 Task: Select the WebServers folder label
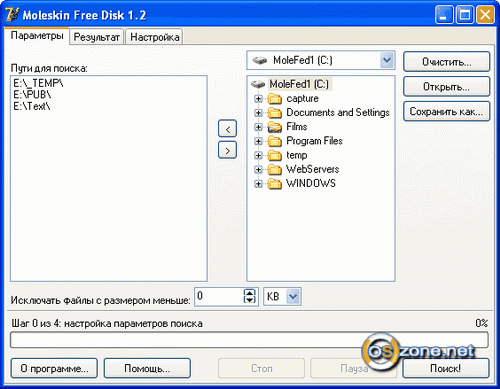(x=312, y=169)
